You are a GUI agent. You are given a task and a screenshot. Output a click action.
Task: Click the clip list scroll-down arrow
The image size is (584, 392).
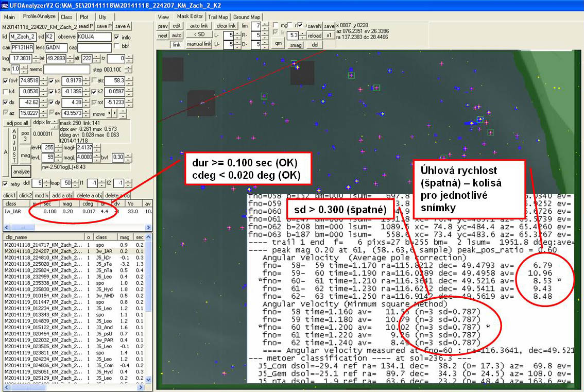pos(148,380)
